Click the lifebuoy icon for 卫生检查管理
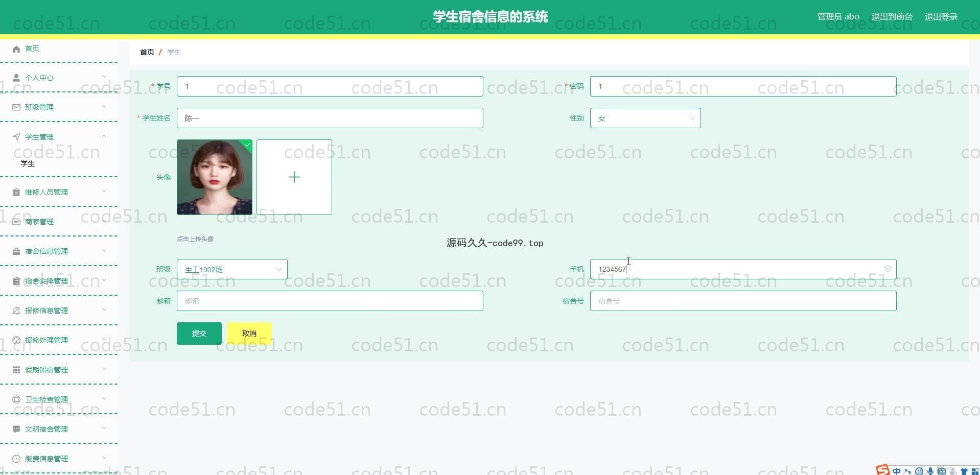Image resolution: width=980 pixels, height=475 pixels. pyautogui.click(x=16, y=399)
